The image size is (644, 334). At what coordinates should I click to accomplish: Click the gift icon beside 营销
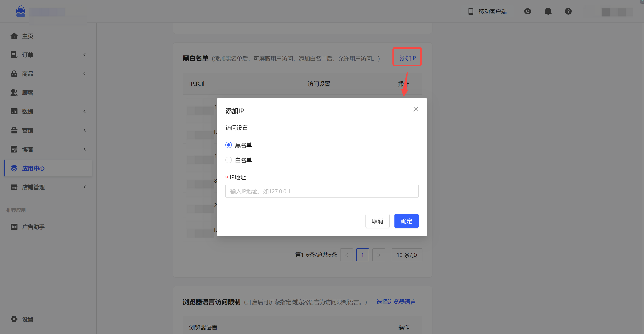pos(14,130)
